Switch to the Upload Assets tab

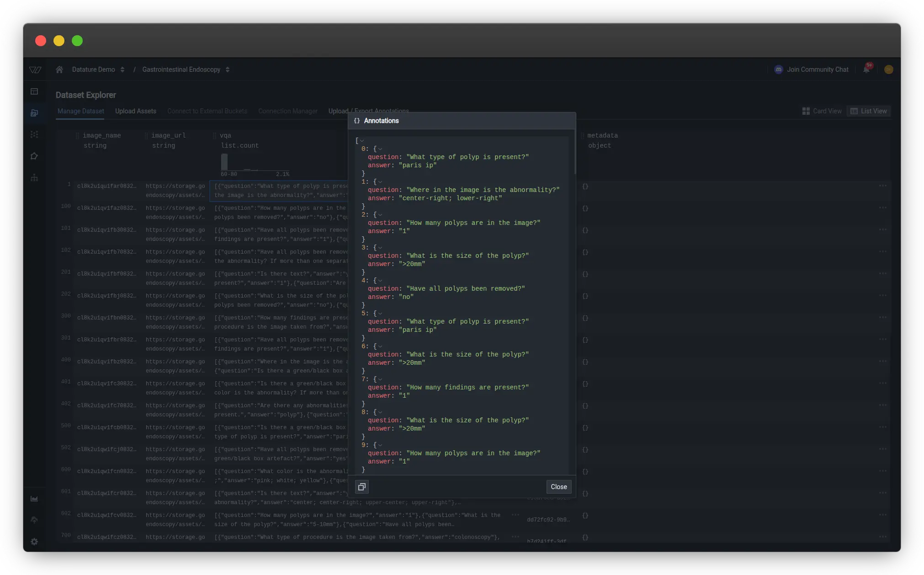135,111
